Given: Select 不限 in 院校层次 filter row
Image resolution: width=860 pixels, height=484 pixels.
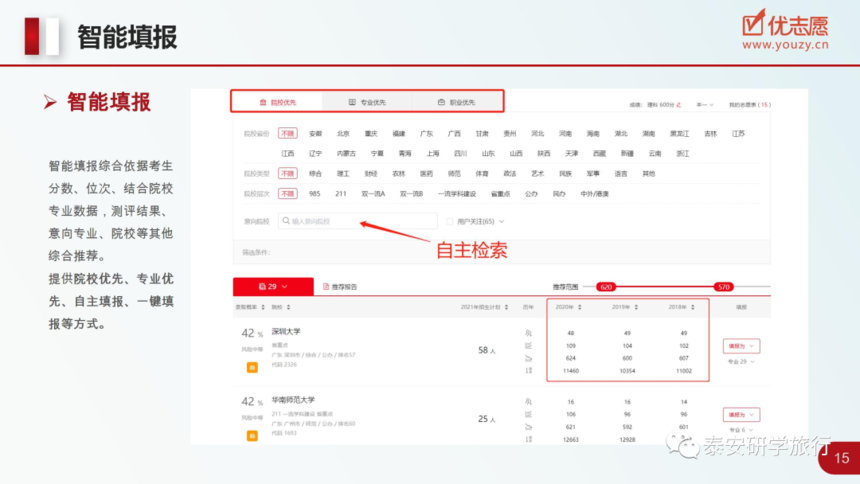Looking at the screenshot, I should 287,194.
